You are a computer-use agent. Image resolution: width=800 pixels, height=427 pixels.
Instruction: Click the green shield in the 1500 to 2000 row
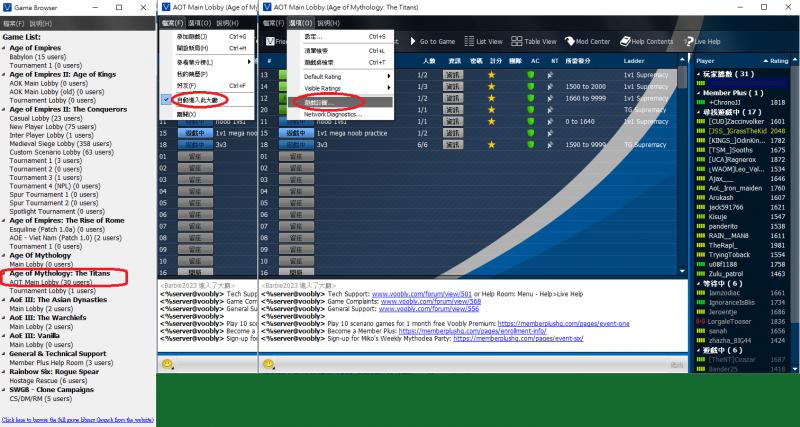point(531,87)
